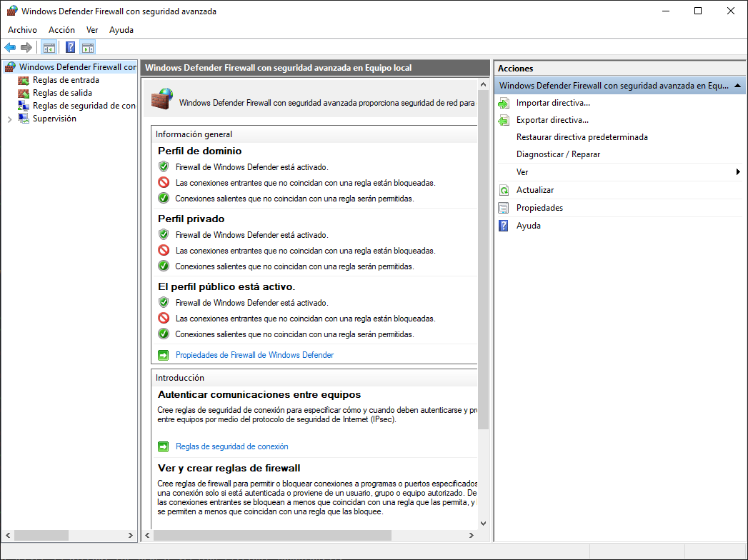Select Supervisión tree item
Viewport: 748px width, 560px height.
pos(54,119)
